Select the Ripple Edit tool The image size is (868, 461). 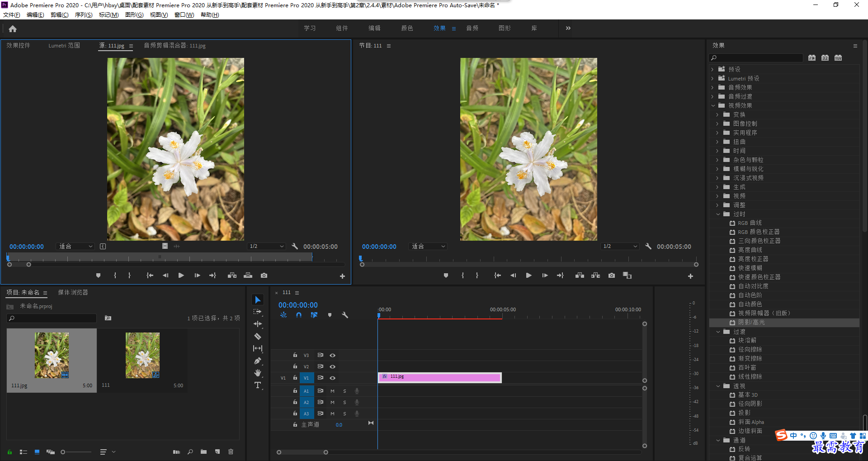coord(258,324)
